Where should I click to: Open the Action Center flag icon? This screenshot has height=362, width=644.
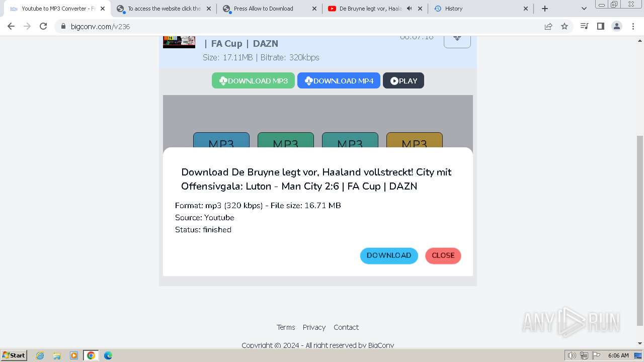tap(596, 355)
